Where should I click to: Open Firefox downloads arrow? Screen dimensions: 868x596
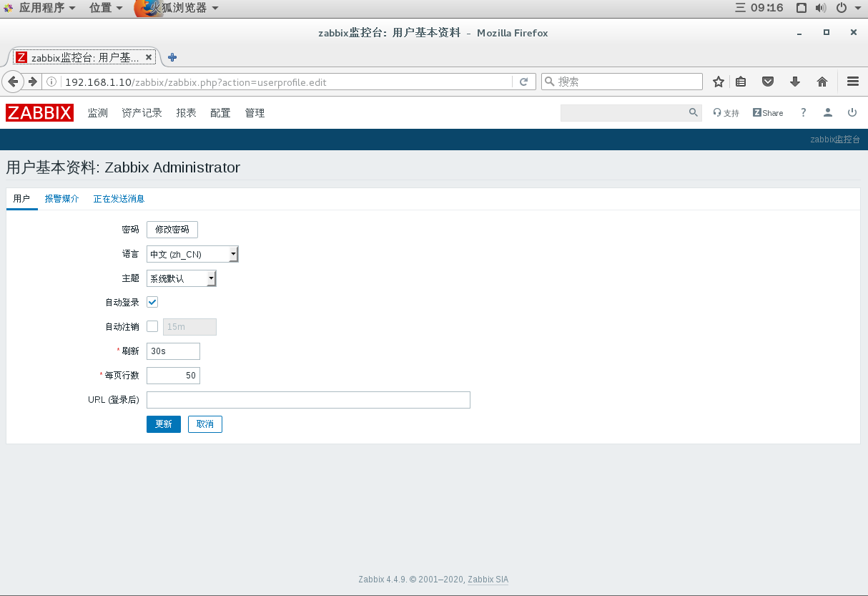(x=795, y=82)
